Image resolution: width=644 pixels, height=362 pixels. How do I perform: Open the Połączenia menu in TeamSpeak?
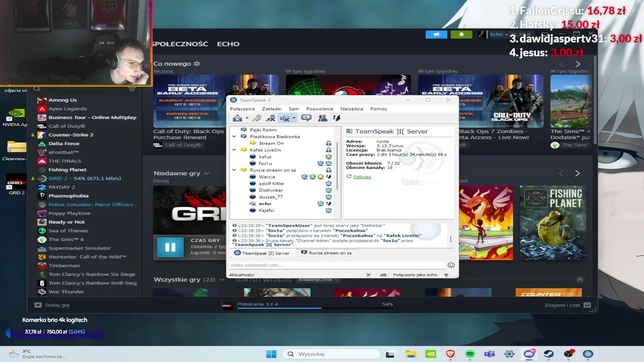click(243, 109)
